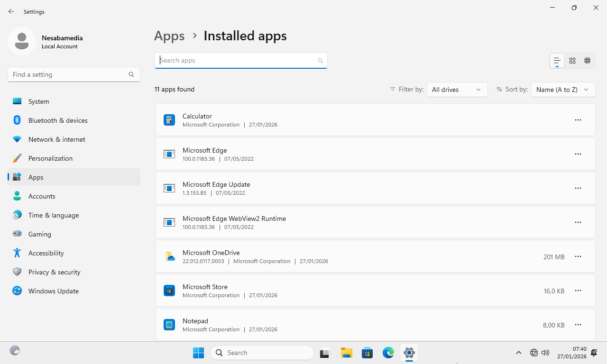Screen dimensions: 607x364
Task: Open the Filter by All drives dropdown
Action: coord(457,90)
